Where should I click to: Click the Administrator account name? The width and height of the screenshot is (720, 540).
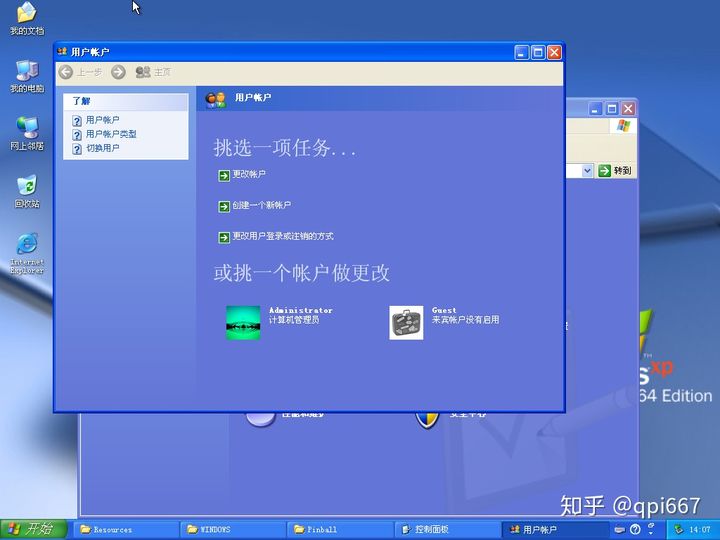click(300, 310)
